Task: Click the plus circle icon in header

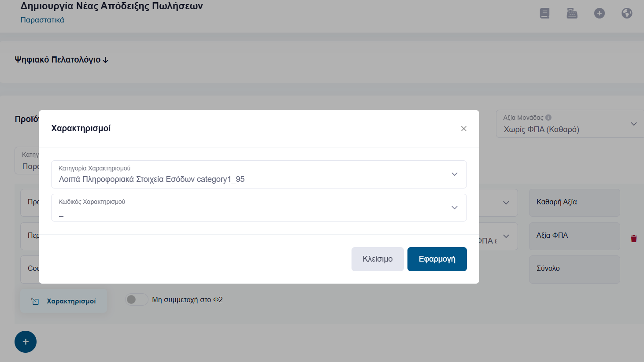Action: [600, 13]
